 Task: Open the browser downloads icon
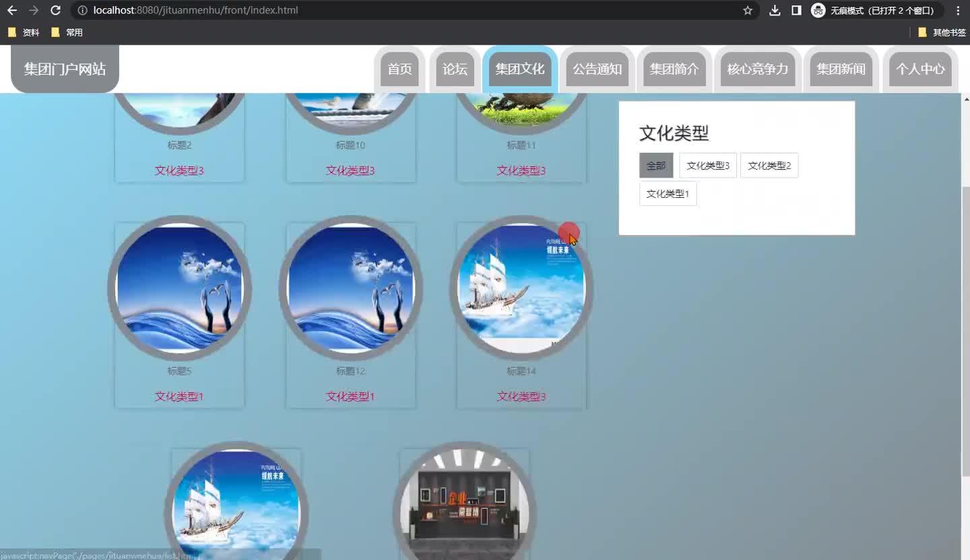point(773,10)
